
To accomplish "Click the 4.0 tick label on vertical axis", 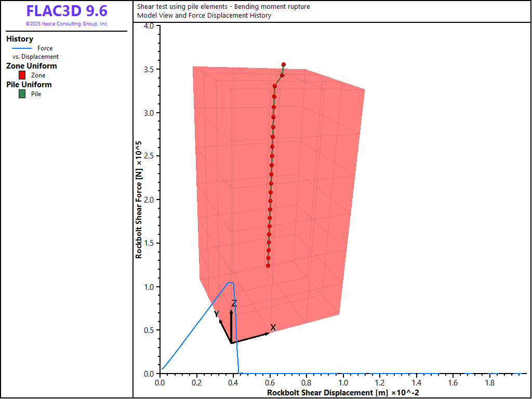I will (x=148, y=26).
